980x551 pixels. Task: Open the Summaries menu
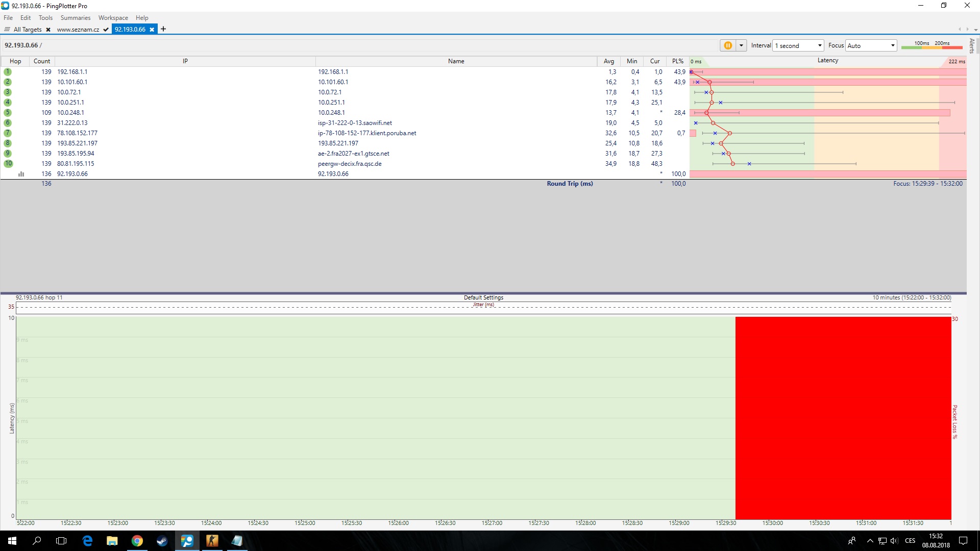click(75, 17)
